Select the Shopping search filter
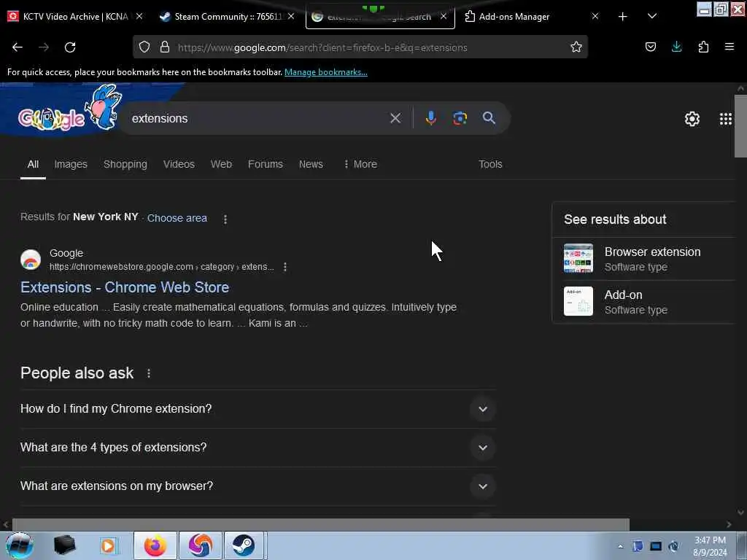 (125, 164)
